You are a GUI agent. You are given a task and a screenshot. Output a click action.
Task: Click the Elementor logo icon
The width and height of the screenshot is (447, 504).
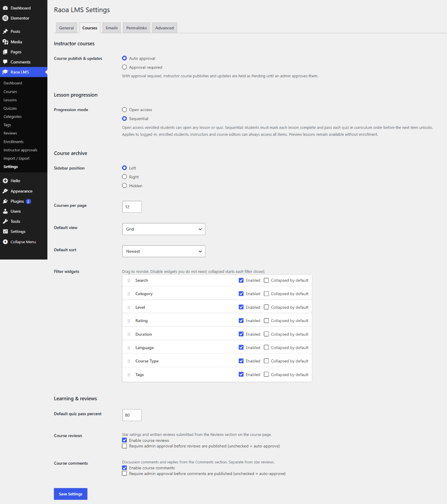(x=5, y=18)
